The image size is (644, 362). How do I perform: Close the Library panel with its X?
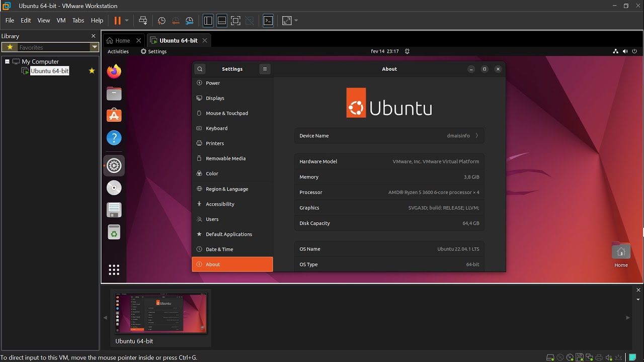pos(93,36)
